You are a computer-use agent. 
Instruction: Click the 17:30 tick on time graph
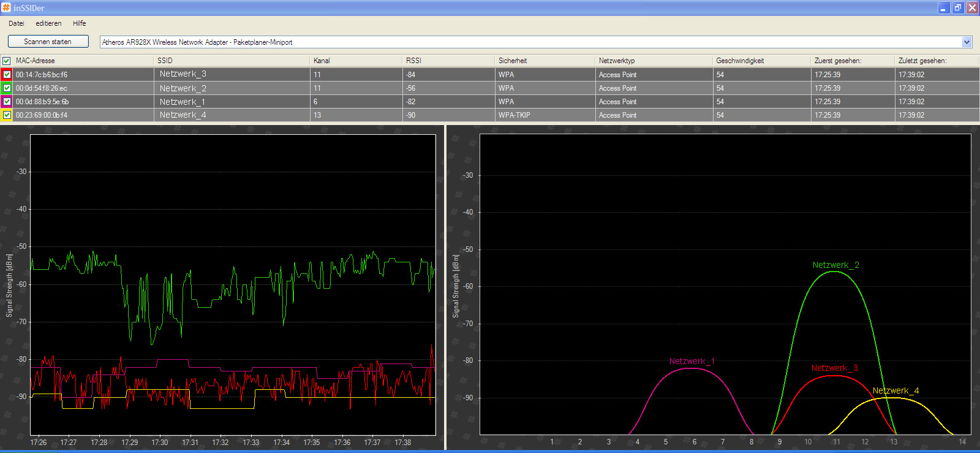click(x=160, y=442)
